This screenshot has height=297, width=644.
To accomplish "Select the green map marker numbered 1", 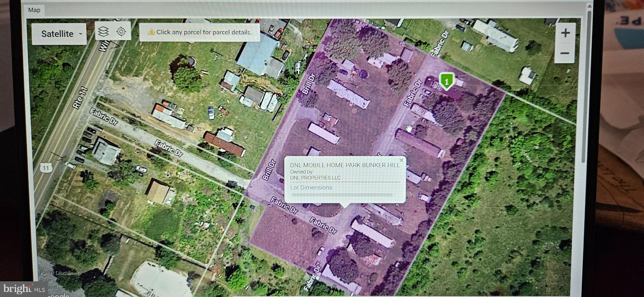I will (x=446, y=81).
